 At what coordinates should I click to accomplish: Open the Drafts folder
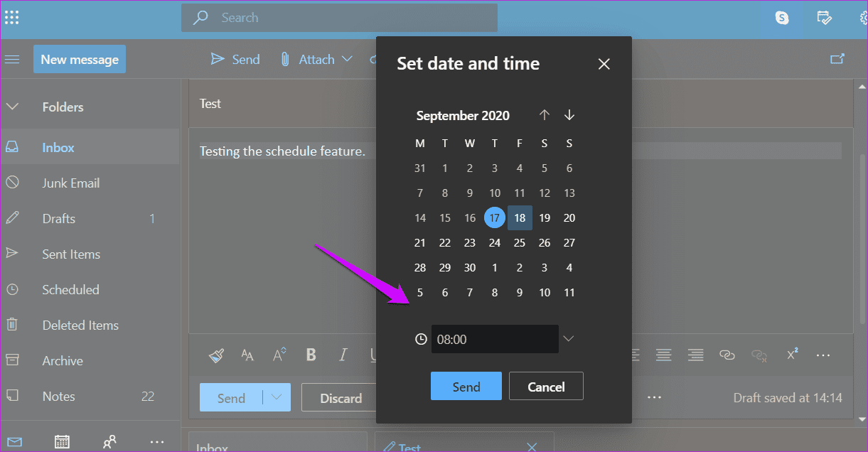pos(90,219)
